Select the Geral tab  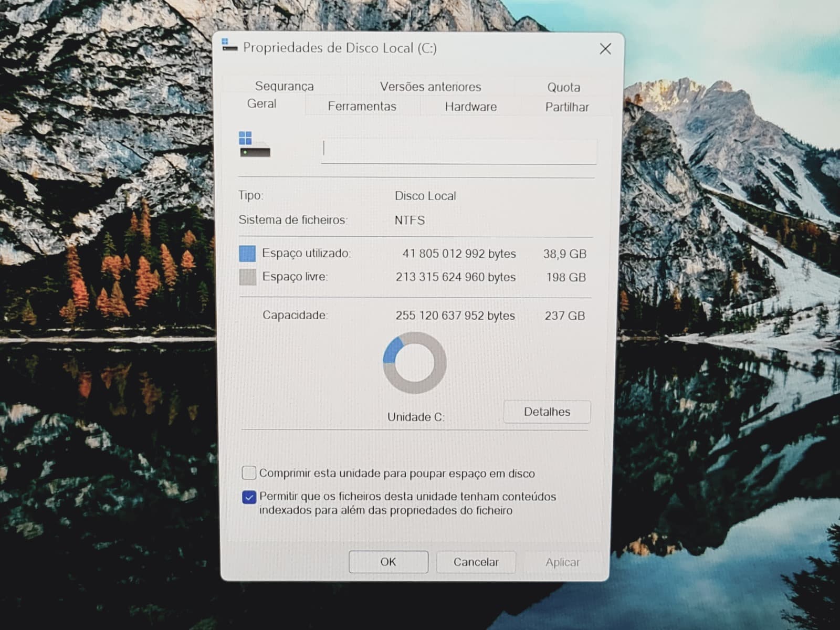261,103
